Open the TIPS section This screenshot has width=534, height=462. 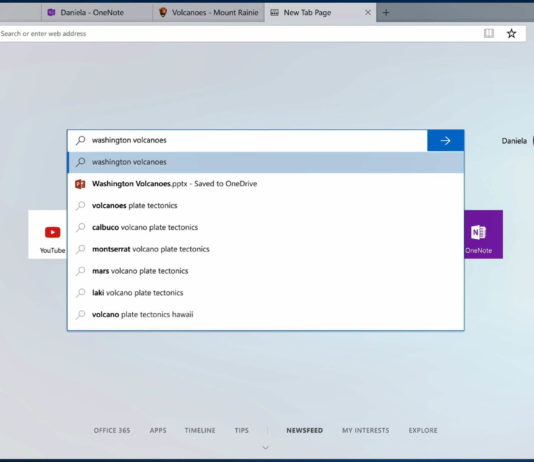click(x=241, y=430)
